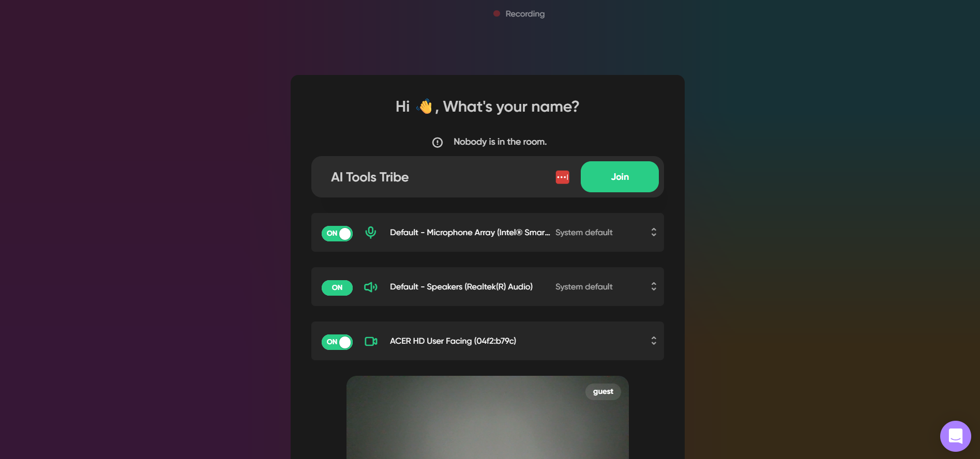Image resolution: width=980 pixels, height=459 pixels.
Task: Click 'System default' label in speakers row
Action: [x=584, y=287]
